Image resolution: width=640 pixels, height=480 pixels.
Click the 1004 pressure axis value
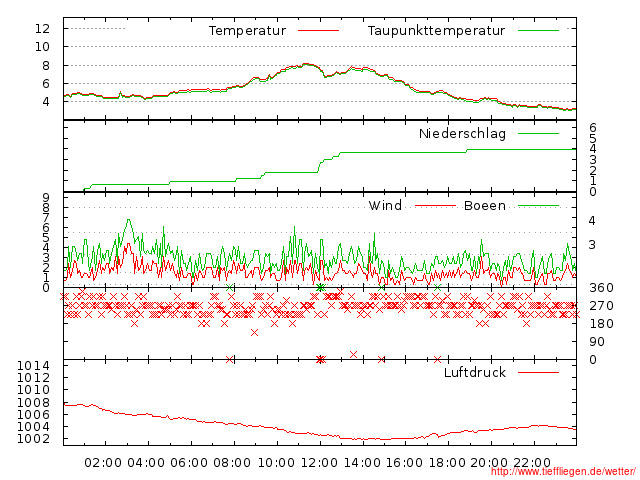pos(33,427)
